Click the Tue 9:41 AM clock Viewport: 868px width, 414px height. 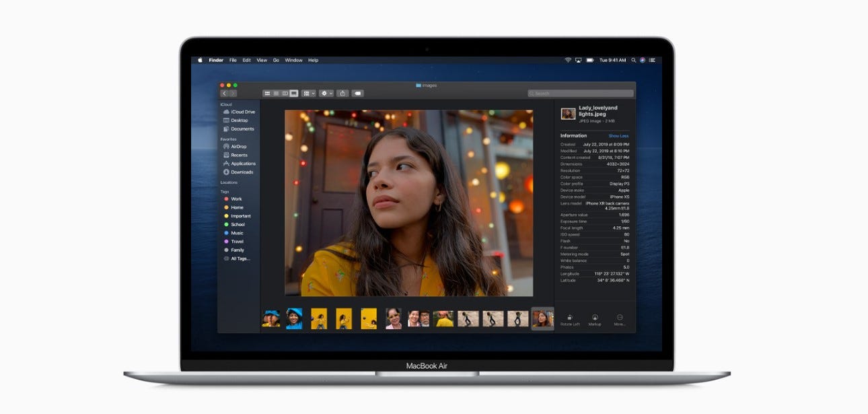pos(612,60)
